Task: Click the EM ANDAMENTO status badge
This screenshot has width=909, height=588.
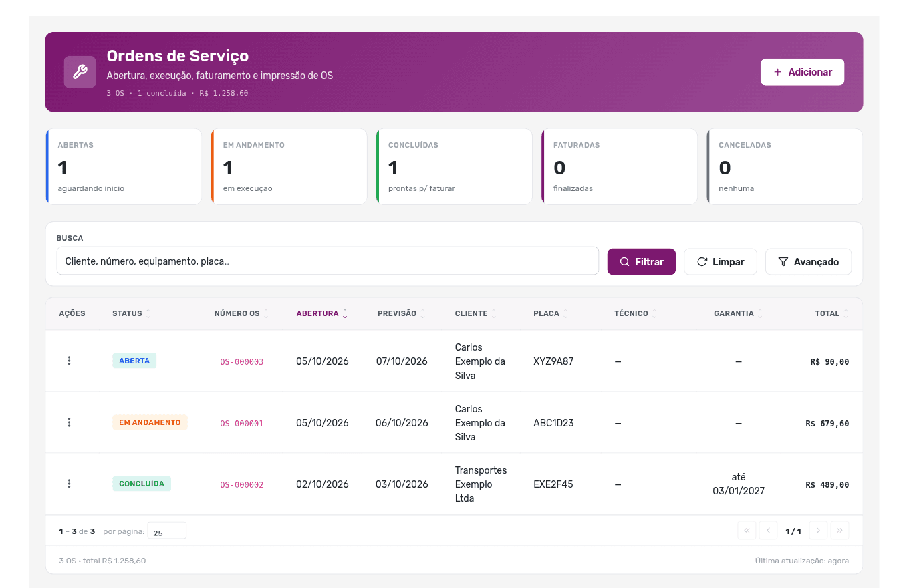Action: [150, 422]
